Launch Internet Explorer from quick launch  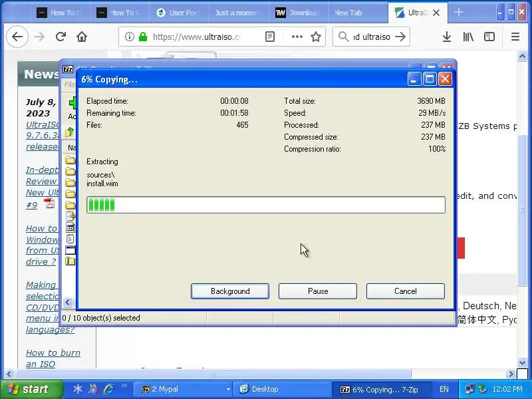[x=109, y=389]
